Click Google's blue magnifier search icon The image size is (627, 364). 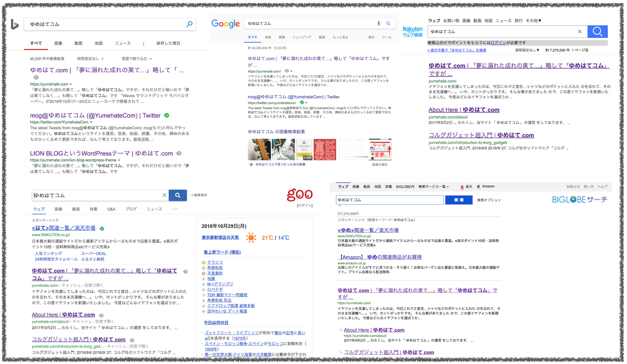pyautogui.click(x=388, y=24)
